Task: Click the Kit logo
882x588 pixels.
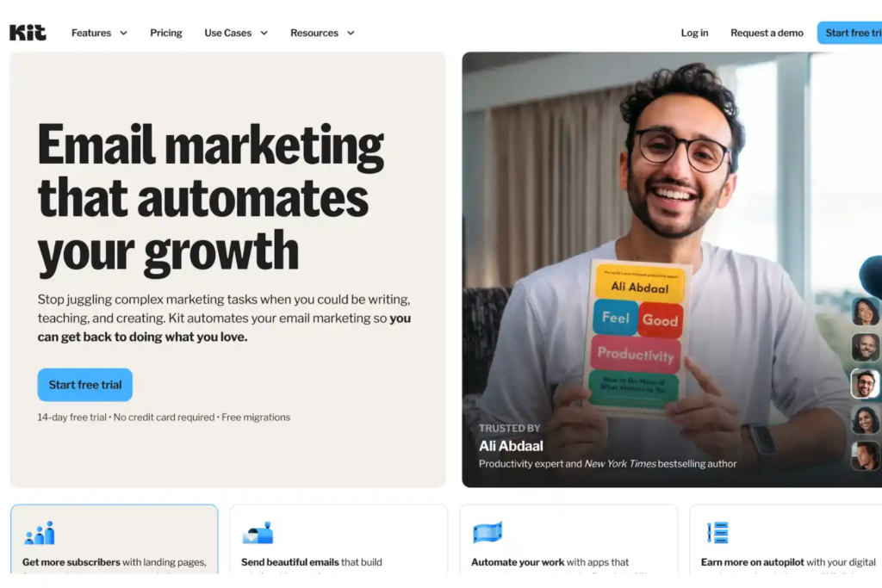Action: coord(28,33)
